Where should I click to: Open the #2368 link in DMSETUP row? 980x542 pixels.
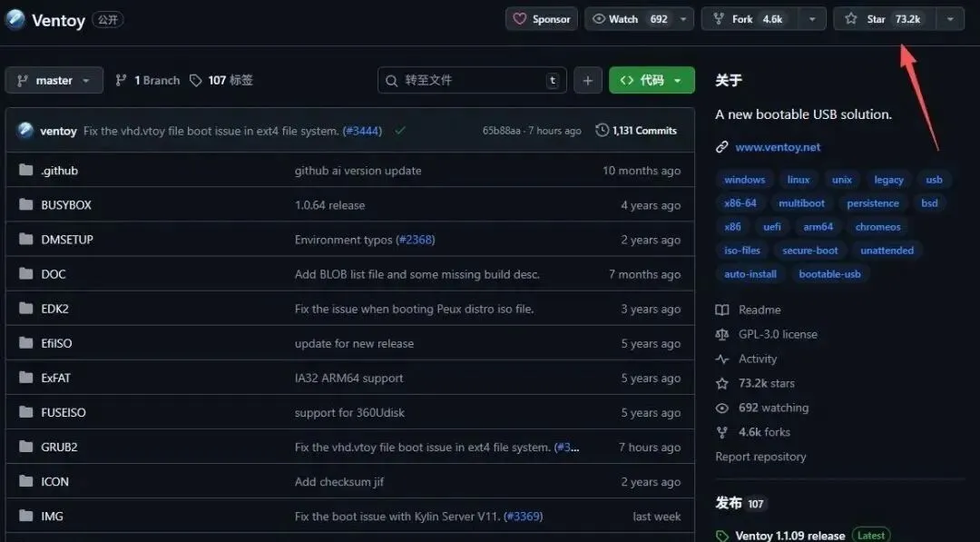(x=416, y=240)
